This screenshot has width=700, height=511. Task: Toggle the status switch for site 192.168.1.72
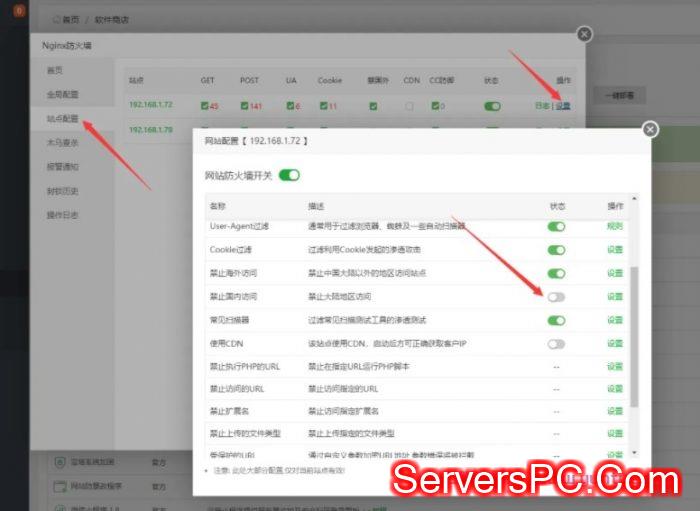pyautogui.click(x=492, y=105)
